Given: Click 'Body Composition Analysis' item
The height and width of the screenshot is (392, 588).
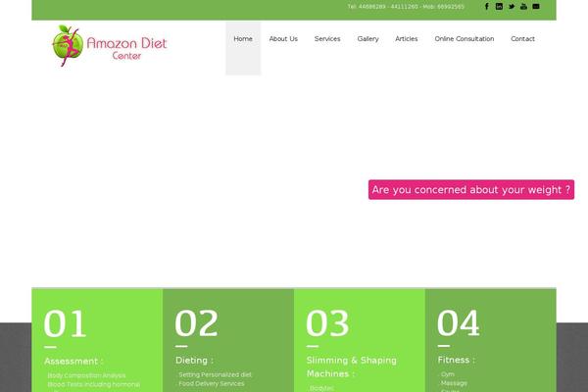Looking at the screenshot, I should coord(86,375).
